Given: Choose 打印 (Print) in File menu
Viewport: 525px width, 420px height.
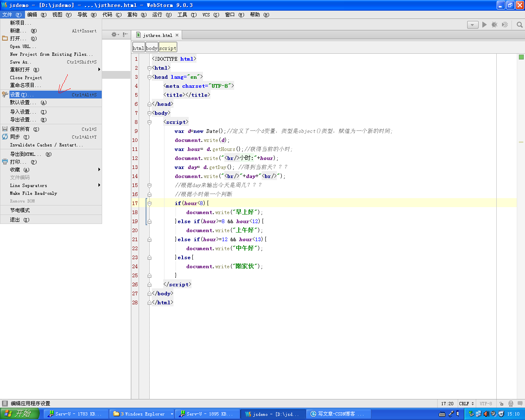Looking at the screenshot, I should tap(51, 162).
